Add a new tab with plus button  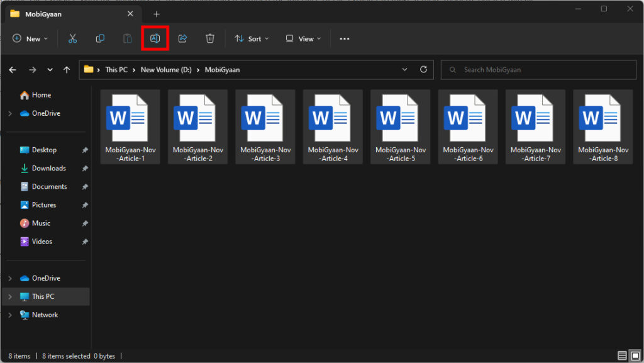157,14
